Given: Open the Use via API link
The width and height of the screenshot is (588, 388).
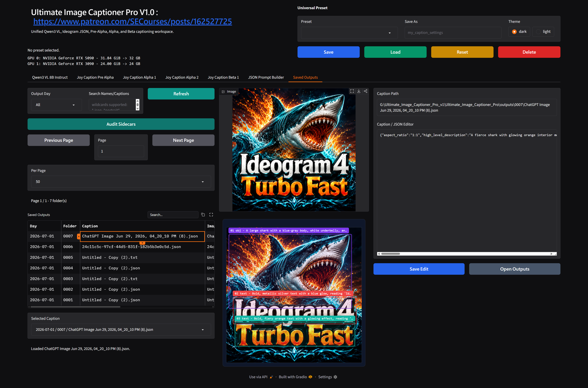Looking at the screenshot, I should tap(261, 377).
